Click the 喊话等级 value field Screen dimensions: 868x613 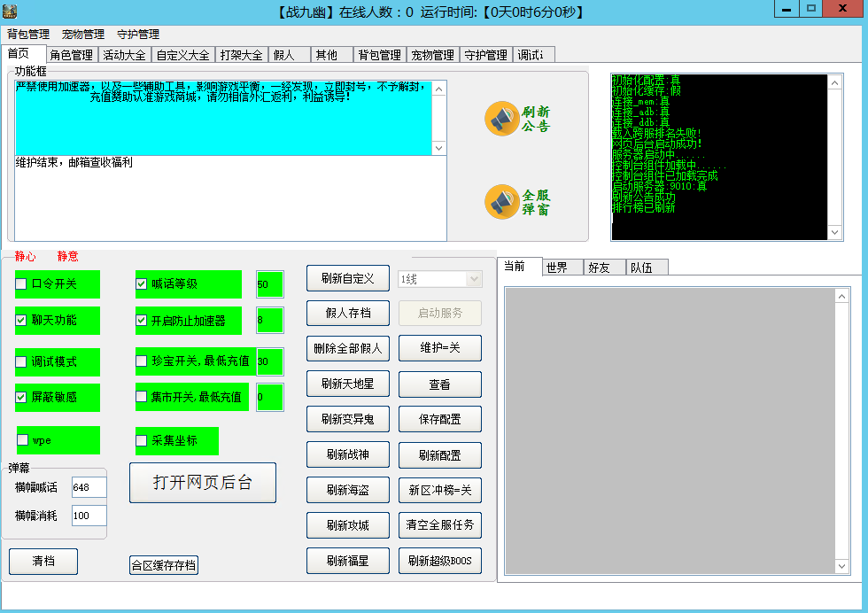click(269, 284)
